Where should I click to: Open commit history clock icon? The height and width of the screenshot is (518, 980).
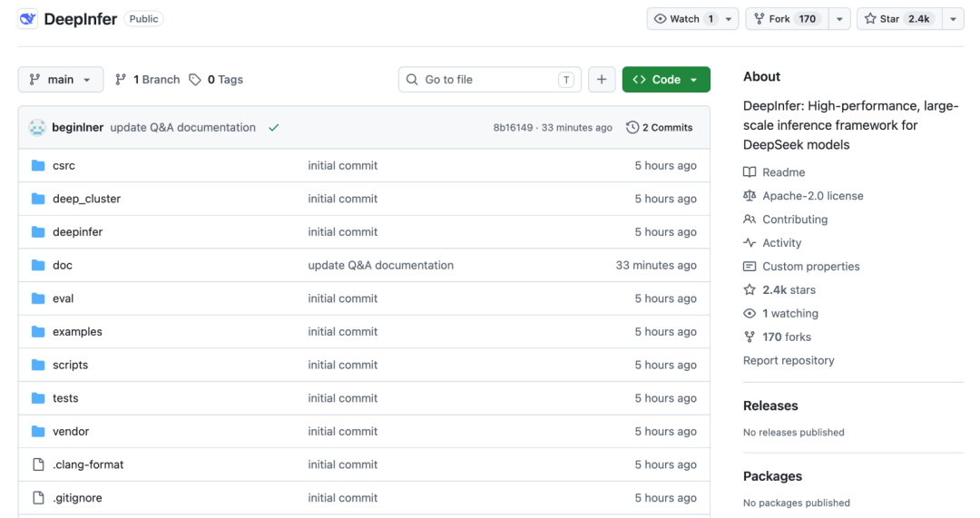point(632,128)
